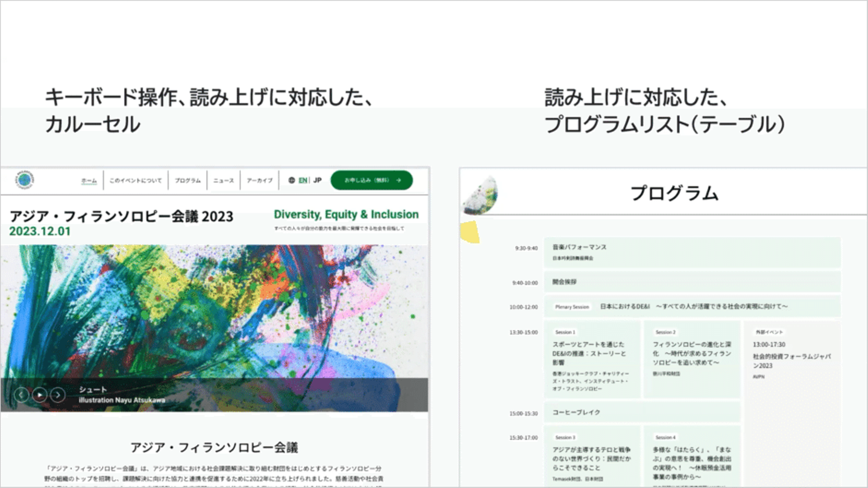Click the アジア・フィランソロピー会議 section heading below the carousel
The width and height of the screenshot is (868, 488).
tap(215, 448)
